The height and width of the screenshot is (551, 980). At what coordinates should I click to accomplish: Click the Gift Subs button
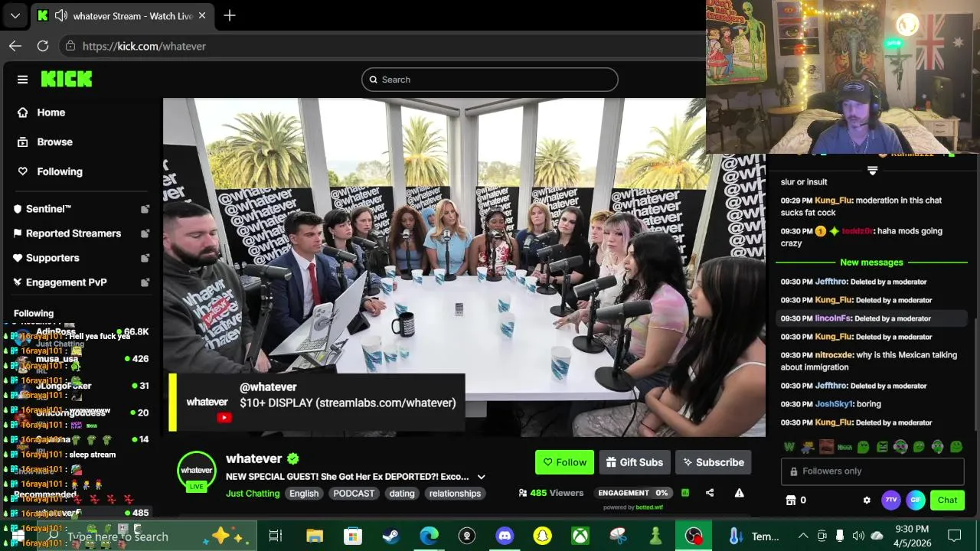634,462
